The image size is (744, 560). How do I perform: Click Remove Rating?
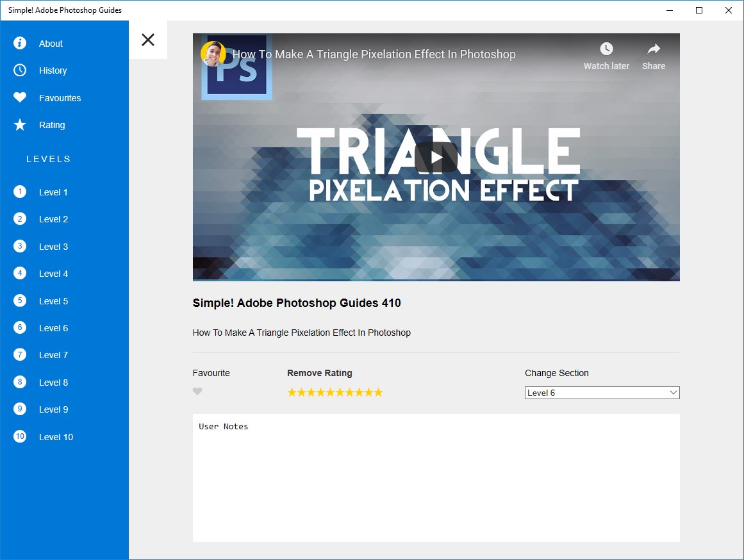tap(319, 373)
